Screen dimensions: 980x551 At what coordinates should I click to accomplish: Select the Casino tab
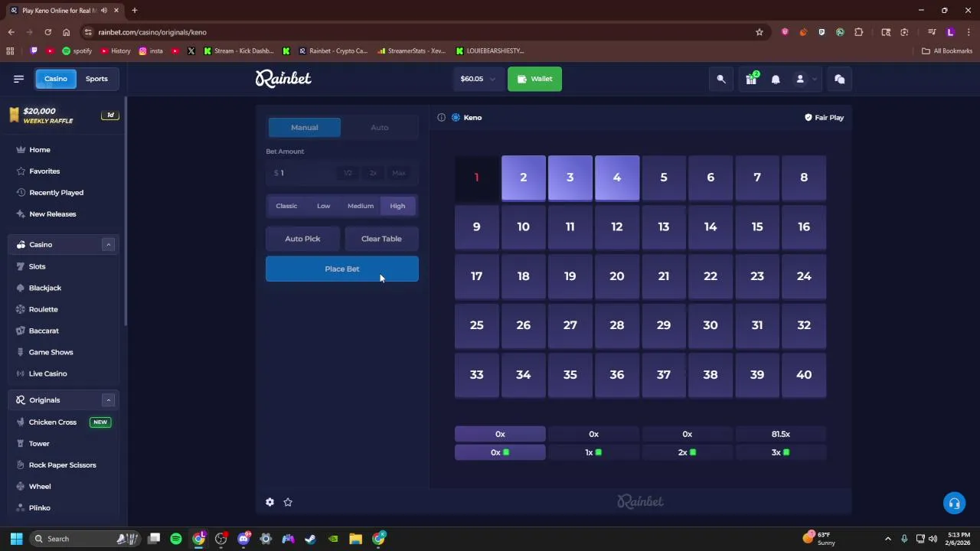56,79
